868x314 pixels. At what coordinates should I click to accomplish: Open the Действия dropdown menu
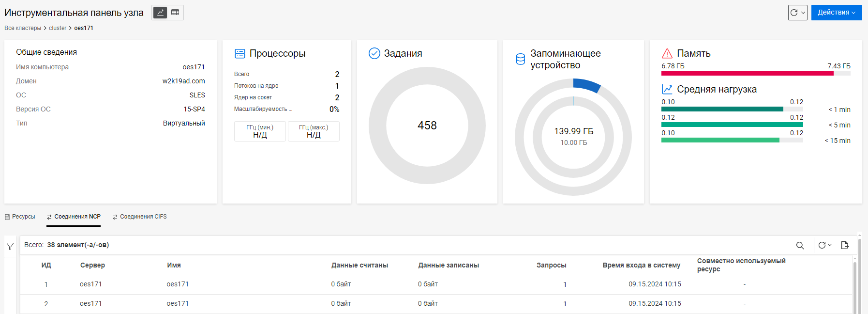point(836,13)
